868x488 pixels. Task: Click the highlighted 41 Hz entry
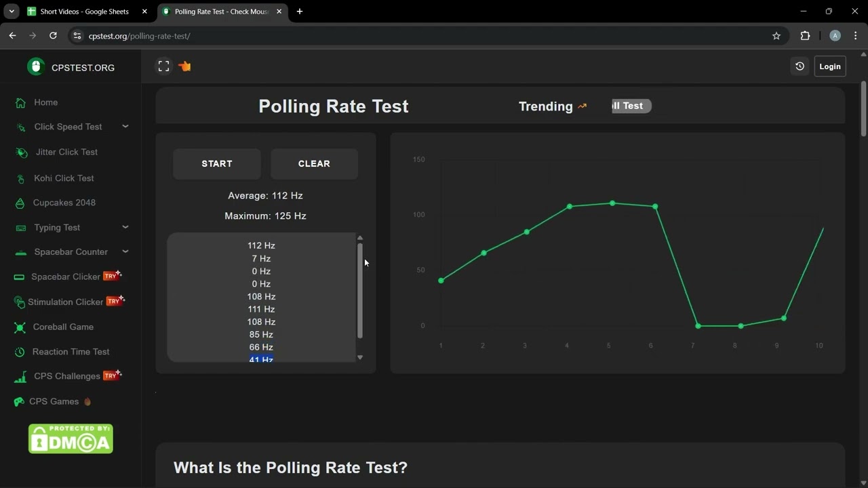pos(261,359)
